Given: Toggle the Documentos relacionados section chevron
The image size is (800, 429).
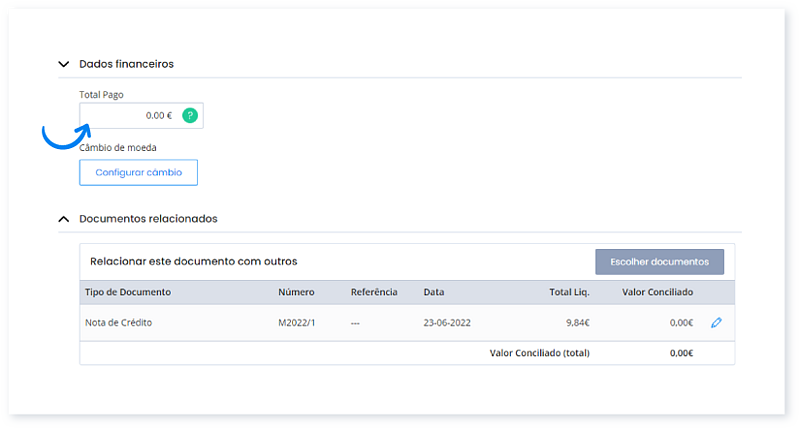Looking at the screenshot, I should [x=64, y=218].
